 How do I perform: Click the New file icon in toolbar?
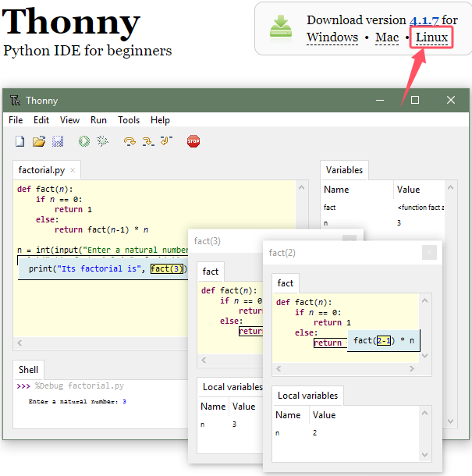pos(20,141)
